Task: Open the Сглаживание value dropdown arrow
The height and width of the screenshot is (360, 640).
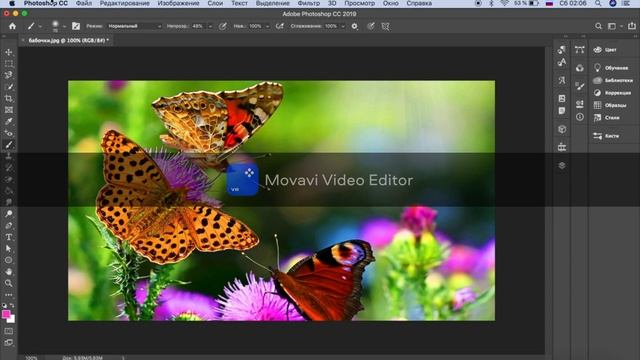Action: (x=343, y=27)
